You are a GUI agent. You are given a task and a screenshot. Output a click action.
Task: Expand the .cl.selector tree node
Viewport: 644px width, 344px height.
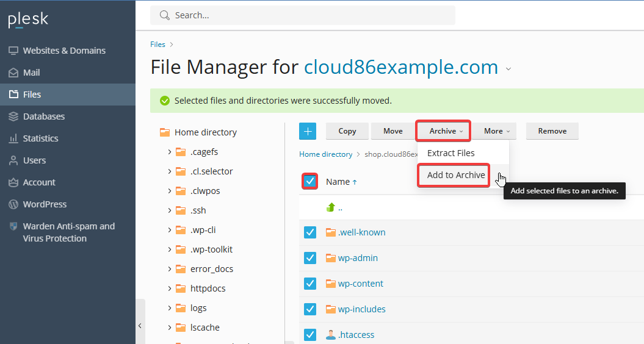(170, 171)
